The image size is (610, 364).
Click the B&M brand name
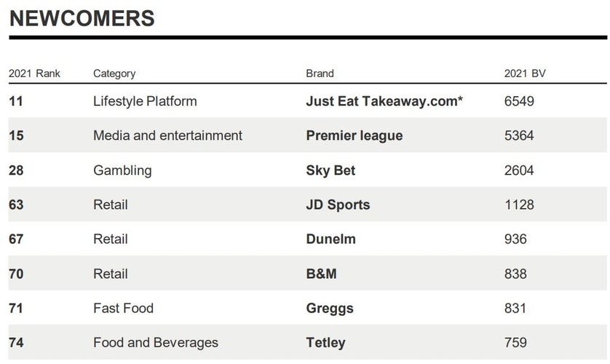click(321, 274)
